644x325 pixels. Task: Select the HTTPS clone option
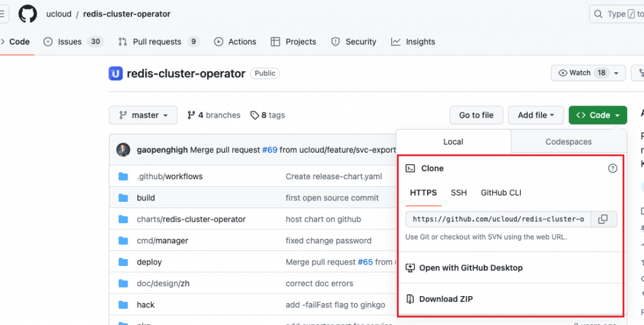[423, 193]
